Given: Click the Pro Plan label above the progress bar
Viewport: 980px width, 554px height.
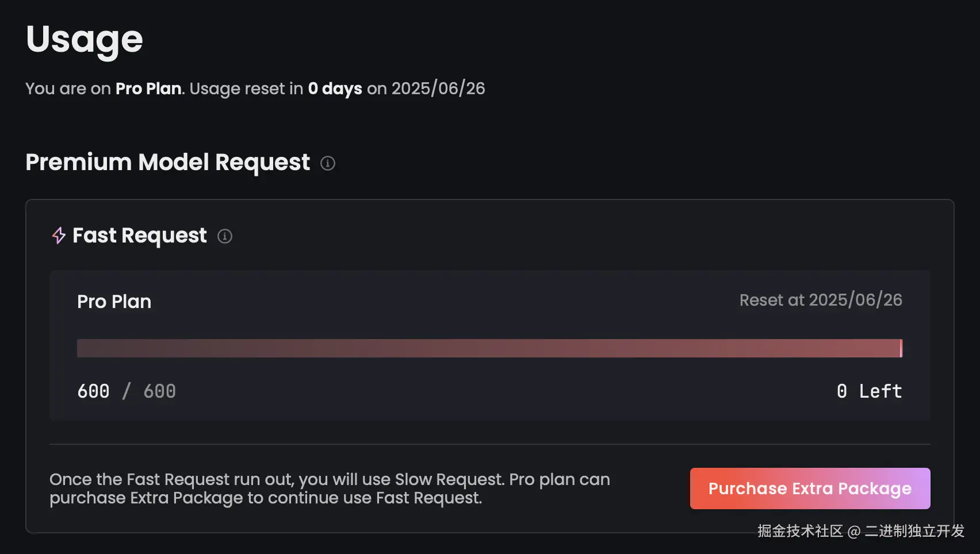Looking at the screenshot, I should coord(114,302).
